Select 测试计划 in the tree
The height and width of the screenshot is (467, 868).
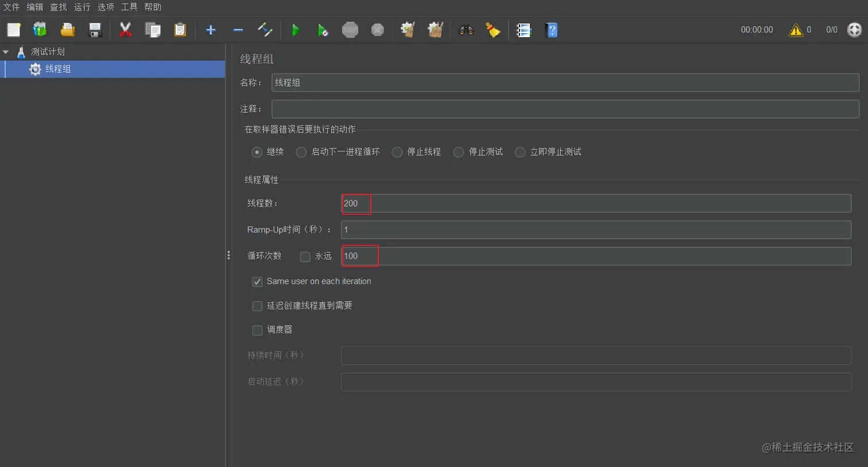[x=48, y=52]
